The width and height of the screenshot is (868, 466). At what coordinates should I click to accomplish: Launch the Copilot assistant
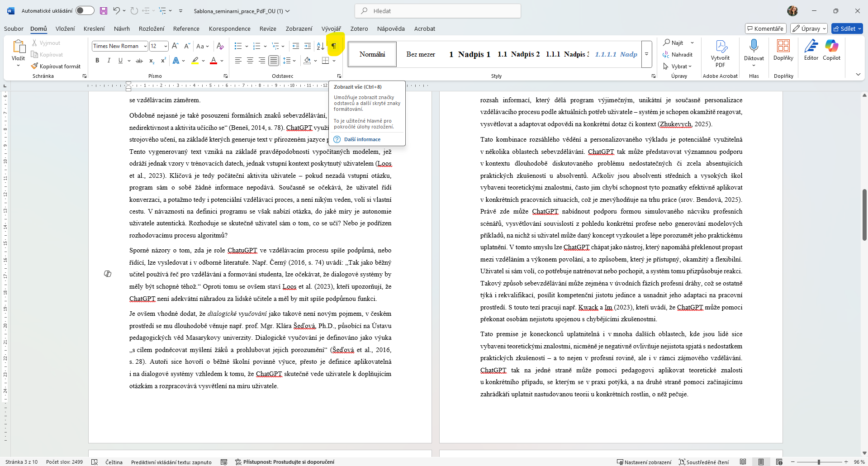pyautogui.click(x=831, y=46)
